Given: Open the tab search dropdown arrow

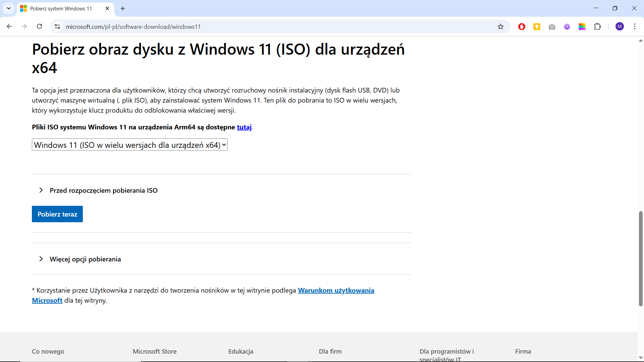Looking at the screenshot, I should pos(9,8).
